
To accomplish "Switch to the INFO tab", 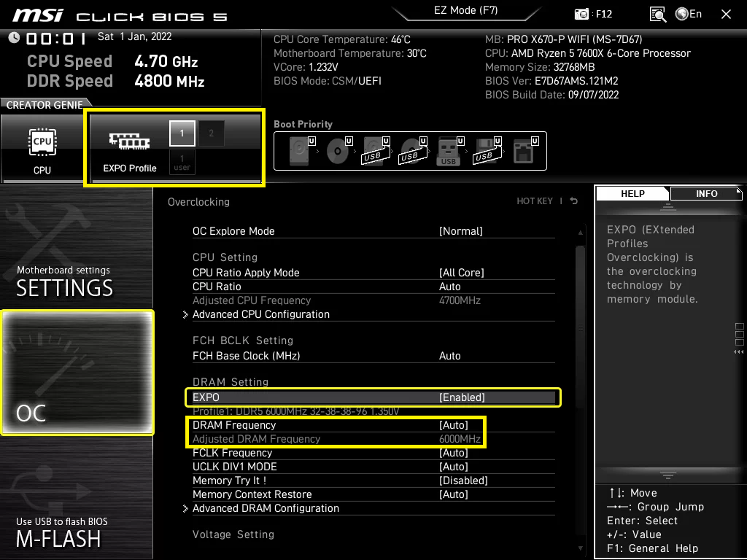I will pyautogui.click(x=705, y=193).
